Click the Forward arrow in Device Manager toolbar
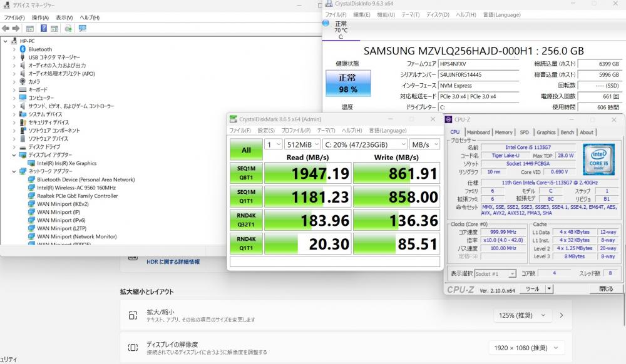 (16, 28)
